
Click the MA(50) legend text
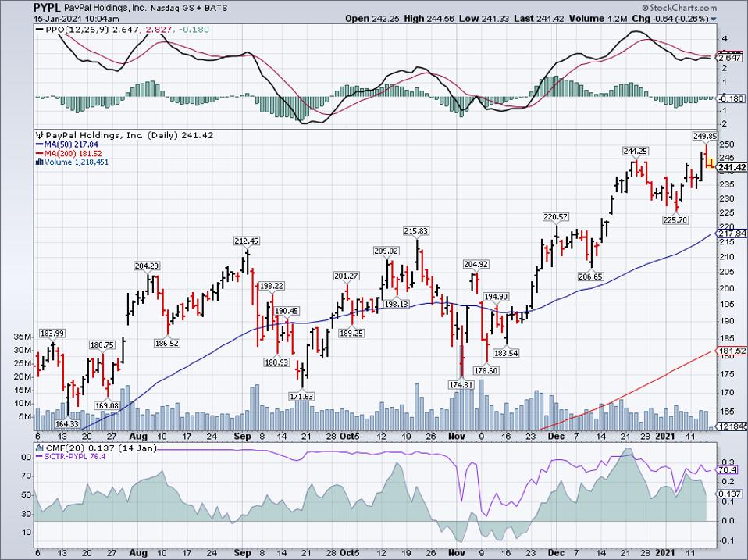[x=71, y=144]
